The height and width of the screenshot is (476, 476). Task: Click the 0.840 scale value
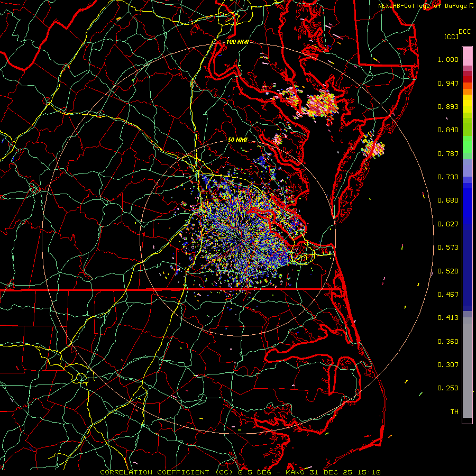(x=448, y=130)
